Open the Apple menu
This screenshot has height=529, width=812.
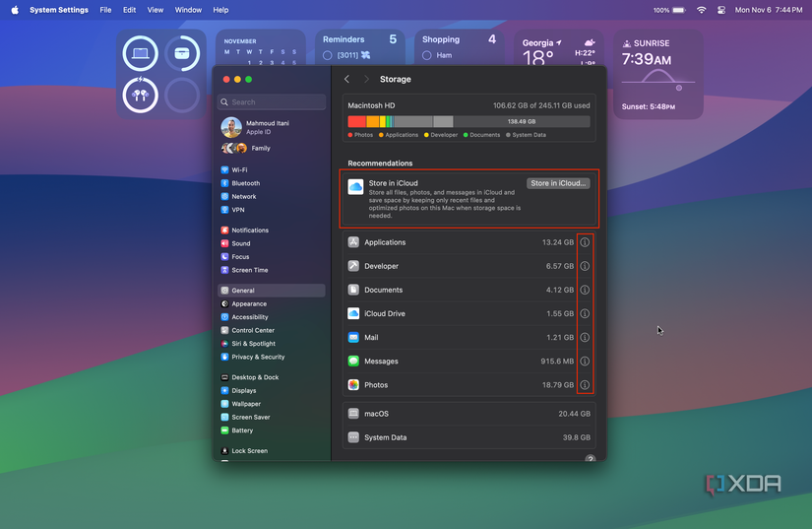(15, 10)
